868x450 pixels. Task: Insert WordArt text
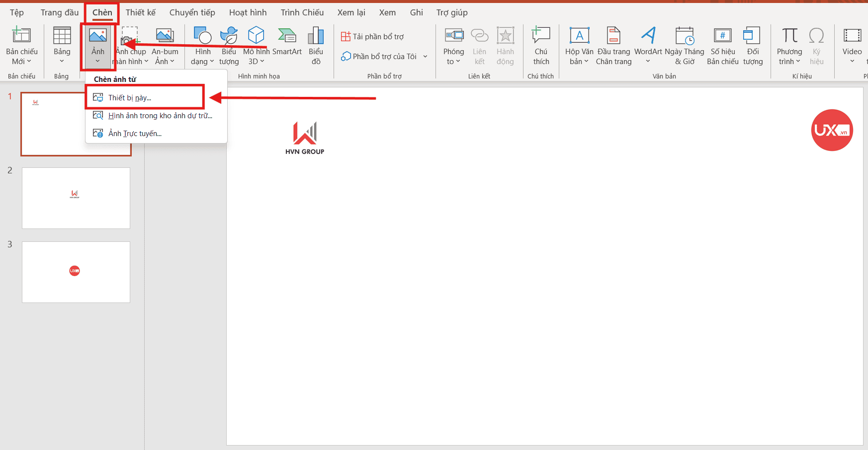(x=648, y=45)
